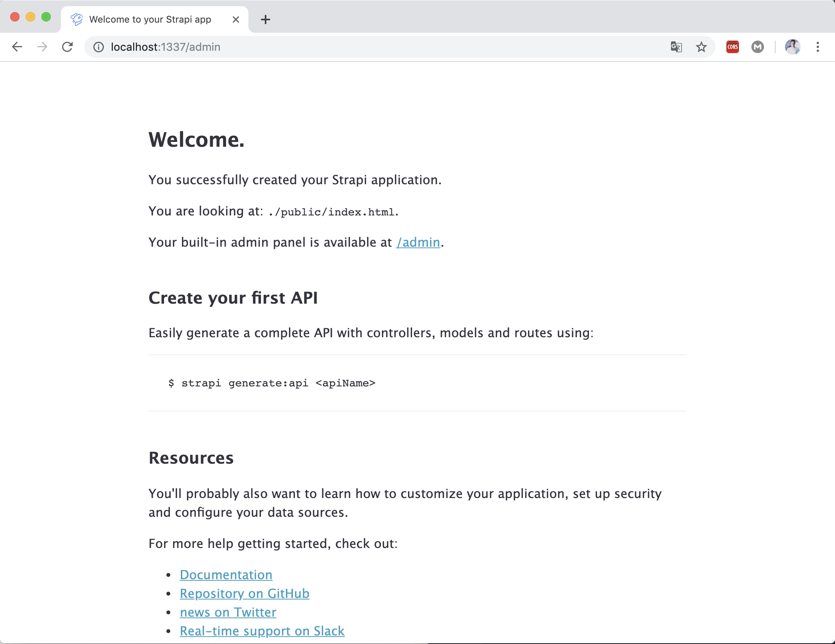Follow the /admin link
This screenshot has height=644, width=835.
pyautogui.click(x=418, y=242)
